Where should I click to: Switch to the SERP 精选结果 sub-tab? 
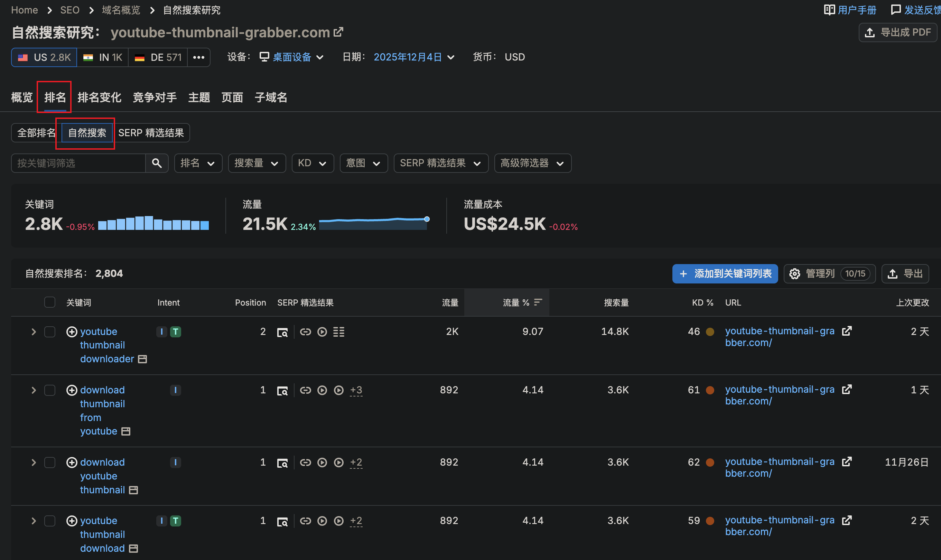tap(151, 133)
